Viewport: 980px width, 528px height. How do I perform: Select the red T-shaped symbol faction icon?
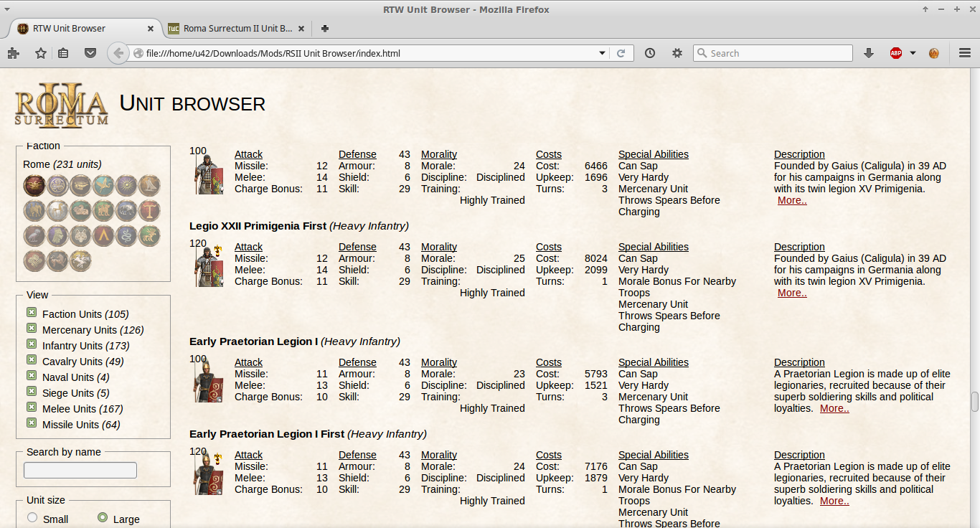(149, 210)
